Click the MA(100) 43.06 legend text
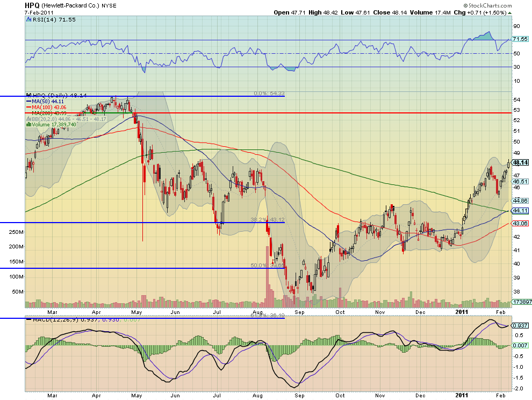 (x=49, y=108)
